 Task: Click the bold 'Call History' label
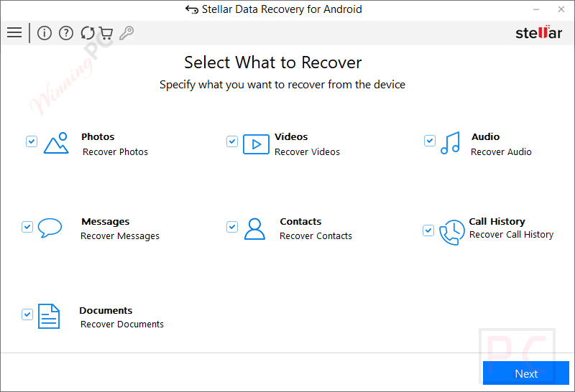coord(497,222)
